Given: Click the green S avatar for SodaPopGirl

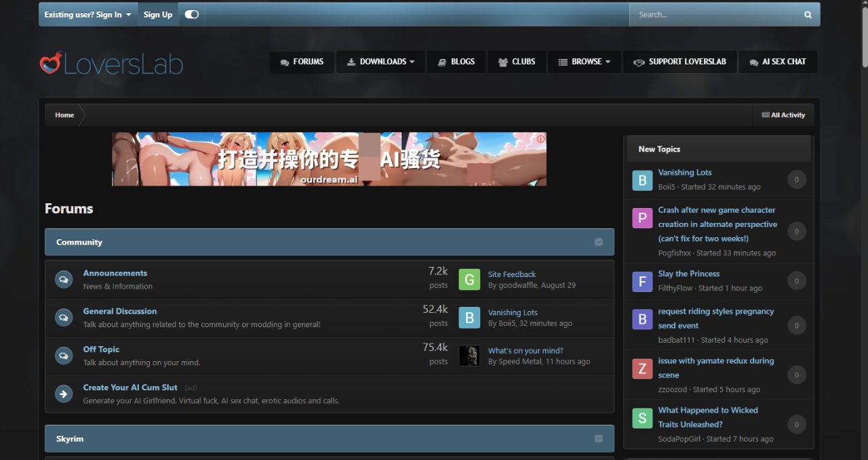Looking at the screenshot, I should coord(642,418).
